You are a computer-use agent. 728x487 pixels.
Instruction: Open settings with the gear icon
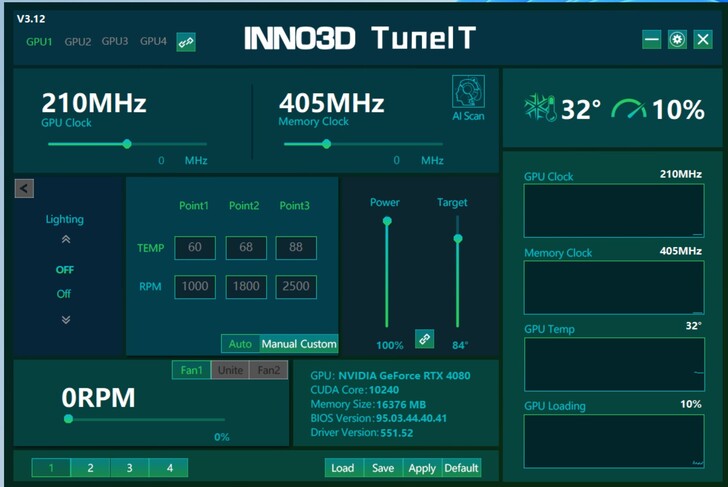[677, 39]
